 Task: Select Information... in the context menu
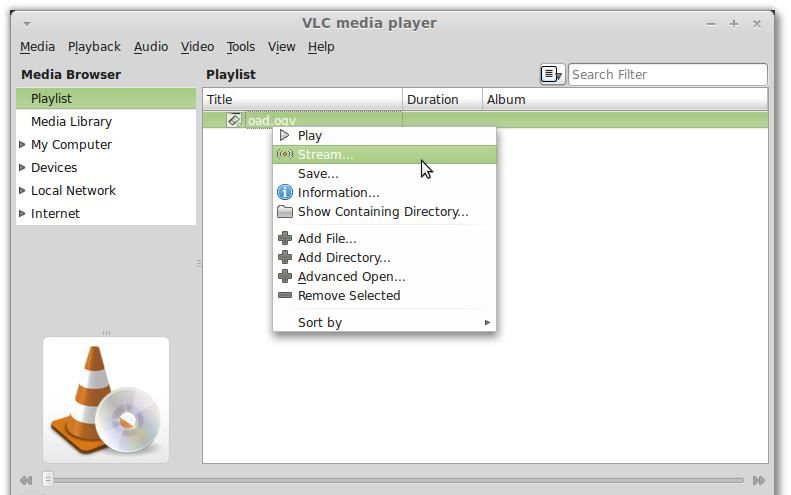coord(384,192)
